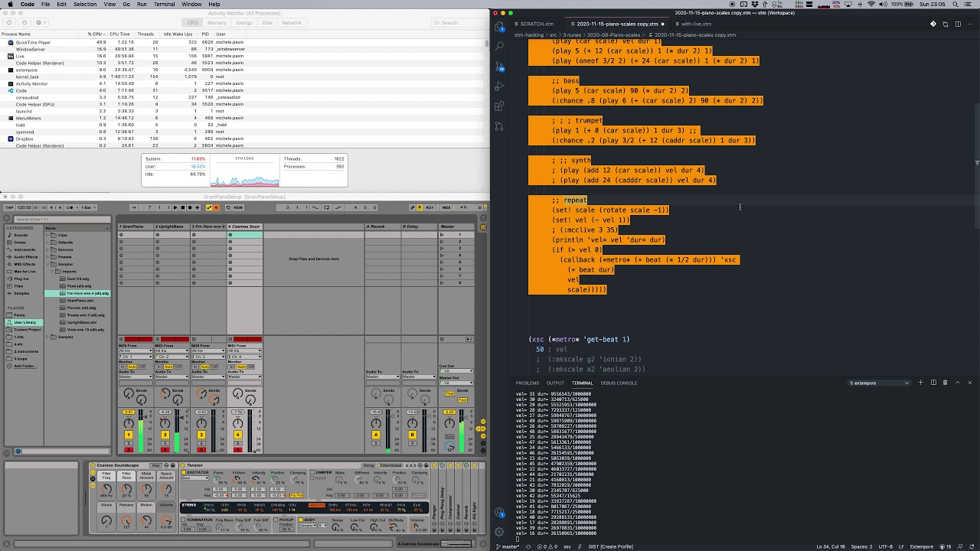Click the TAP tempo button in Ableton
Viewport: 980px width, 551px height.
pyautogui.click(x=9, y=207)
